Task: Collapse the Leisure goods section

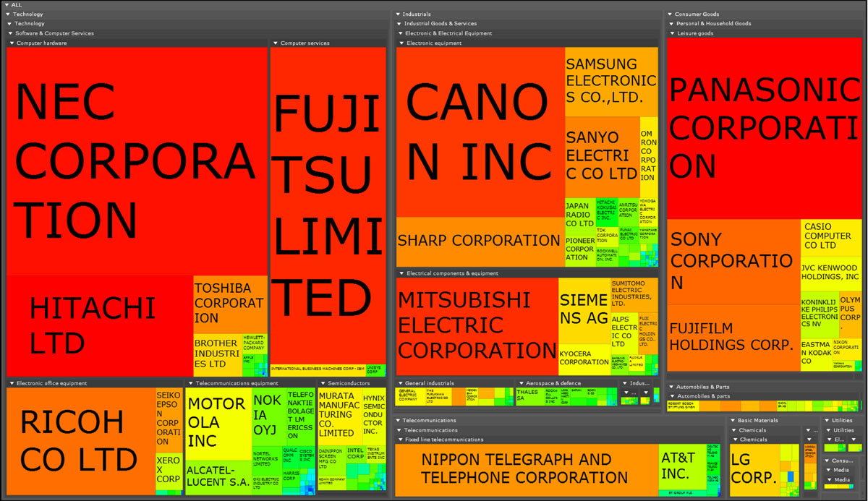Action: pos(673,33)
